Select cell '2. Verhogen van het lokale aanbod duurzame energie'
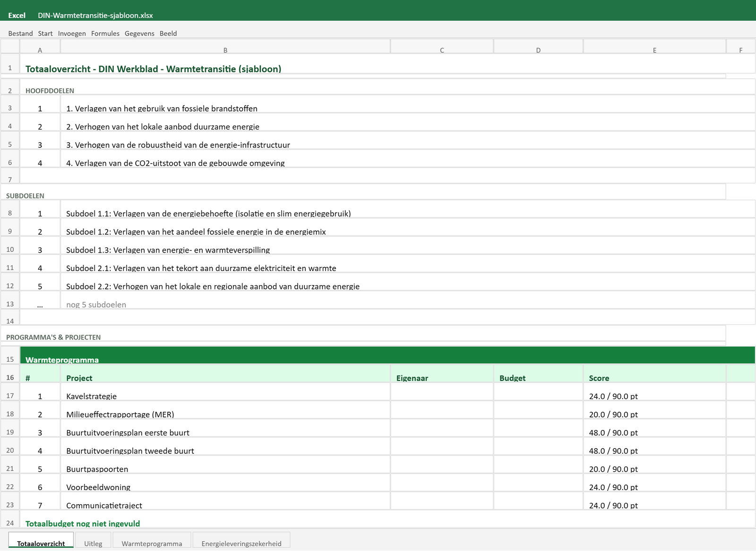Image resolution: width=756 pixels, height=551 pixels. (408, 122)
